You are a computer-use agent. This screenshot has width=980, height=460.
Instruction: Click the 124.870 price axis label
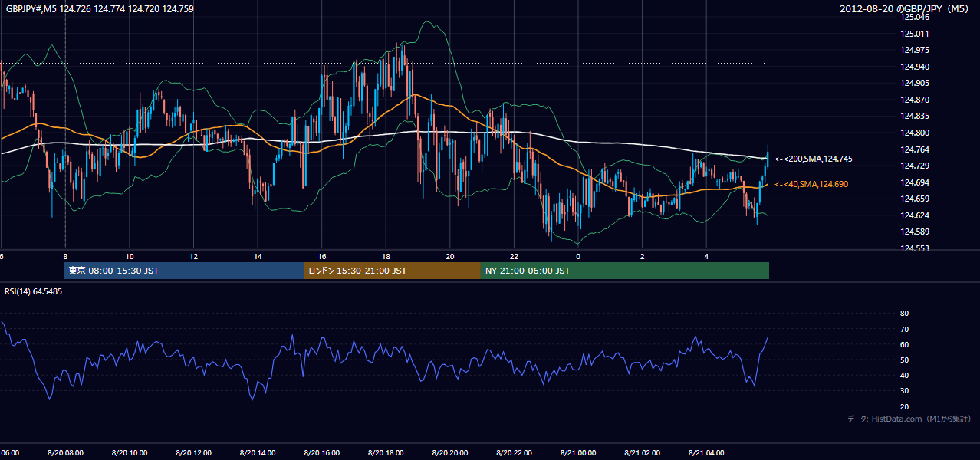click(x=915, y=100)
